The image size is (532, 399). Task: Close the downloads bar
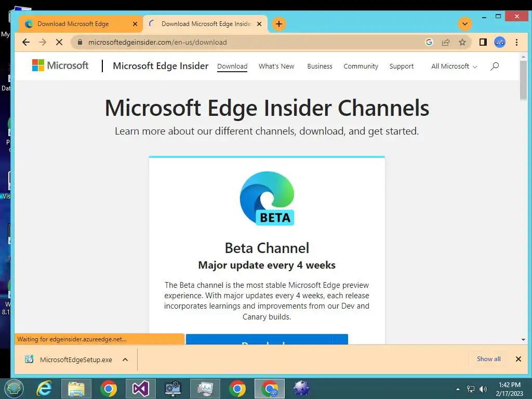tap(518, 359)
